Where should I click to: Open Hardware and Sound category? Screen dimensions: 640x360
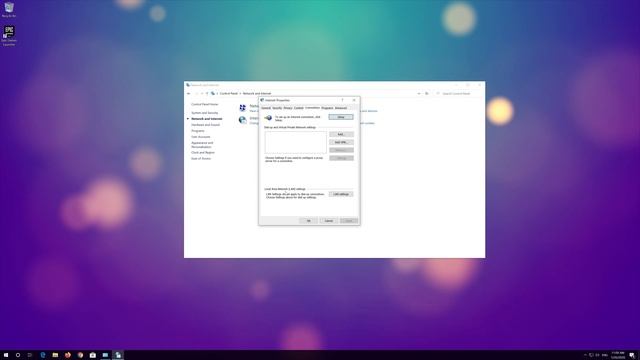pos(205,125)
